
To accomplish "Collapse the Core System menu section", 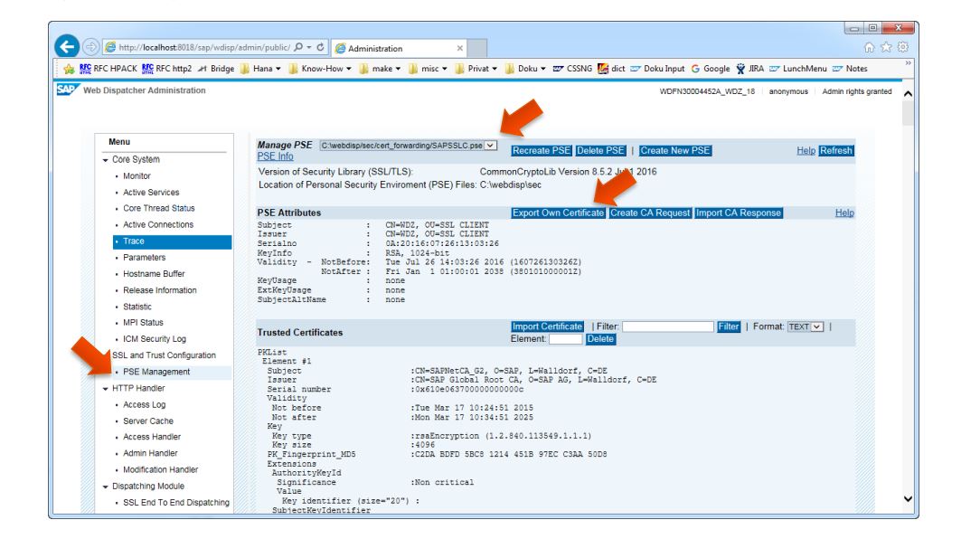I will pos(106,160).
